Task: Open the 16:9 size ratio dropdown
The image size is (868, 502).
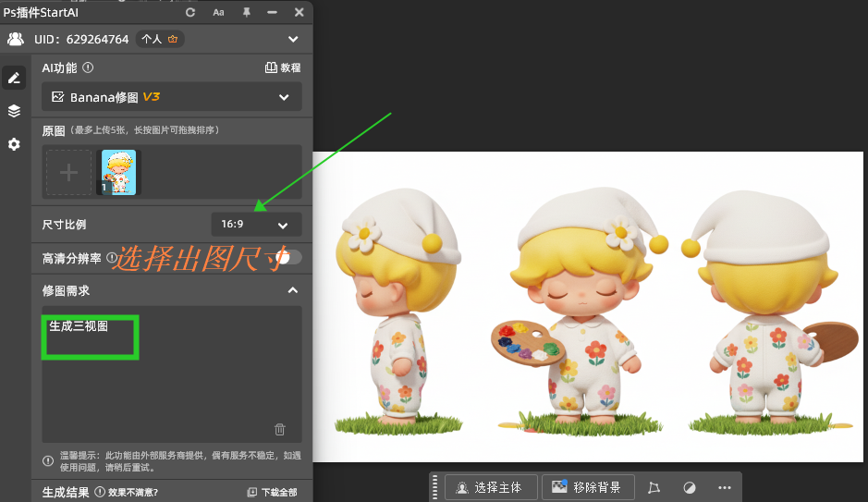Action: pos(256,224)
